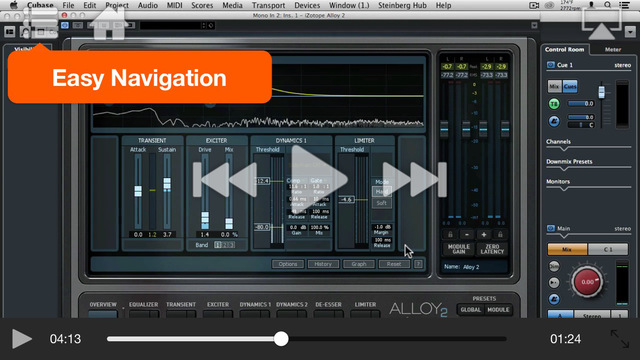Click the video progress slider handle

click(281, 339)
